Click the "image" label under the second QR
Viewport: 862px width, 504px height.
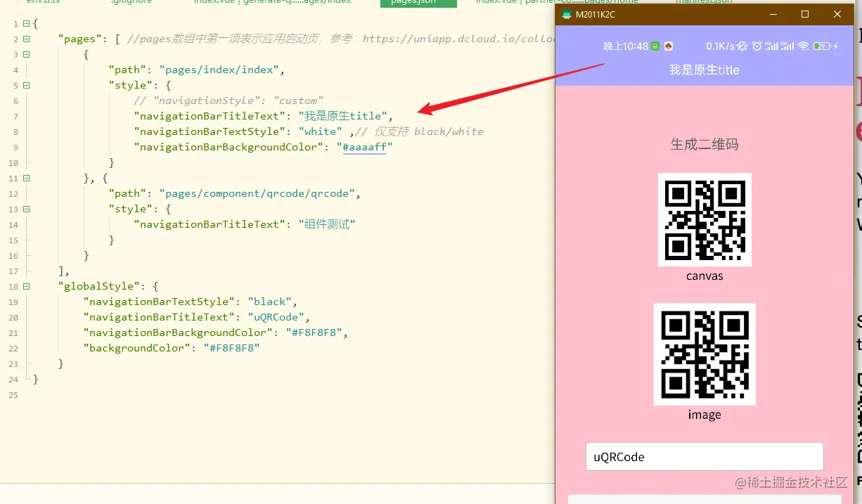[705, 415]
